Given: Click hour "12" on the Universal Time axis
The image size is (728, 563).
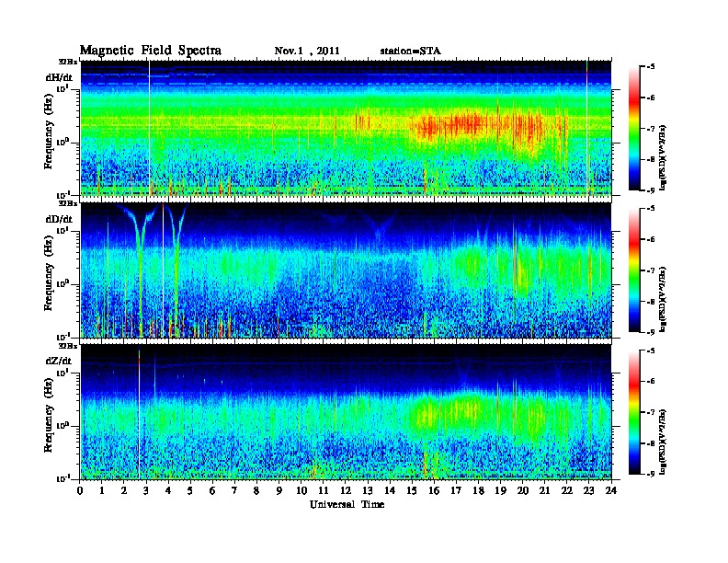Looking at the screenshot, I should point(346,490).
